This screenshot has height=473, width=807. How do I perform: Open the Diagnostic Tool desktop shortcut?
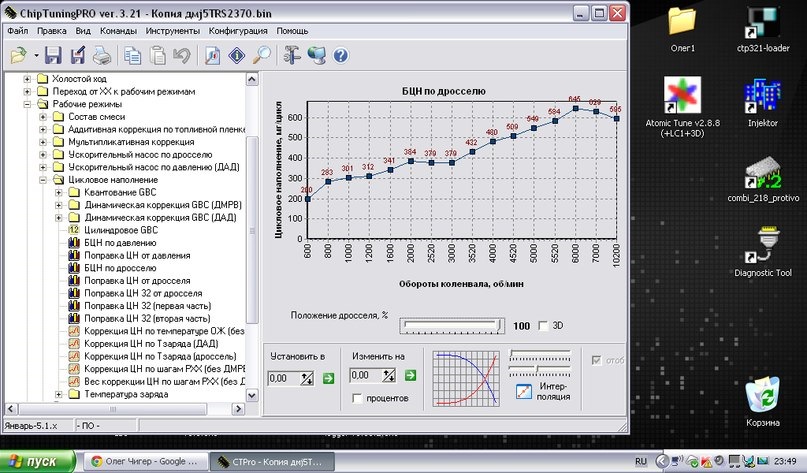click(763, 252)
